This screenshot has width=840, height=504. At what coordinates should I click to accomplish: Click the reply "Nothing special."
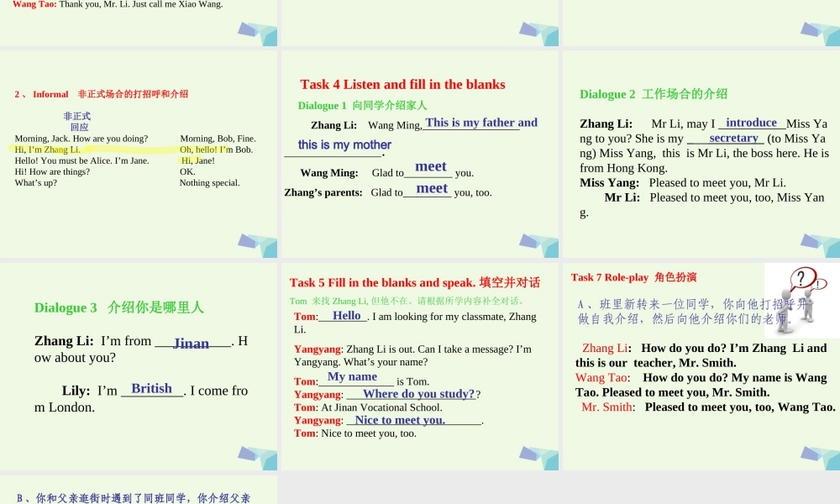coord(210,182)
